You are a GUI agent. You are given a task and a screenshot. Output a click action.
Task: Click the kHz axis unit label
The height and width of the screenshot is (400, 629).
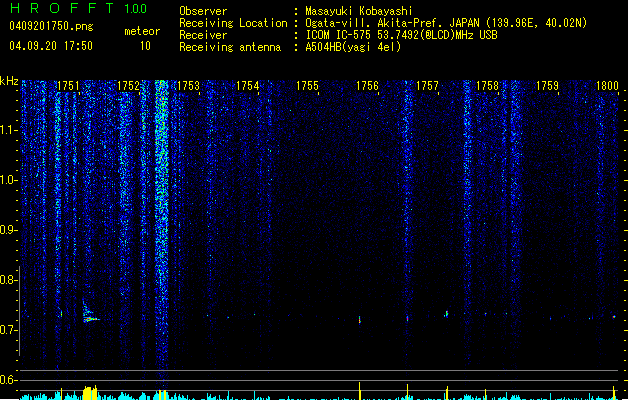click(x=9, y=81)
